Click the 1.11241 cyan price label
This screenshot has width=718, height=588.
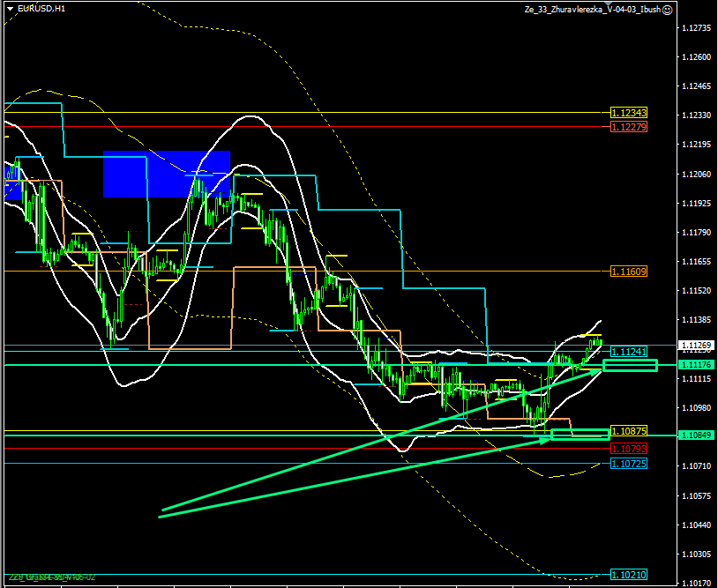628,351
